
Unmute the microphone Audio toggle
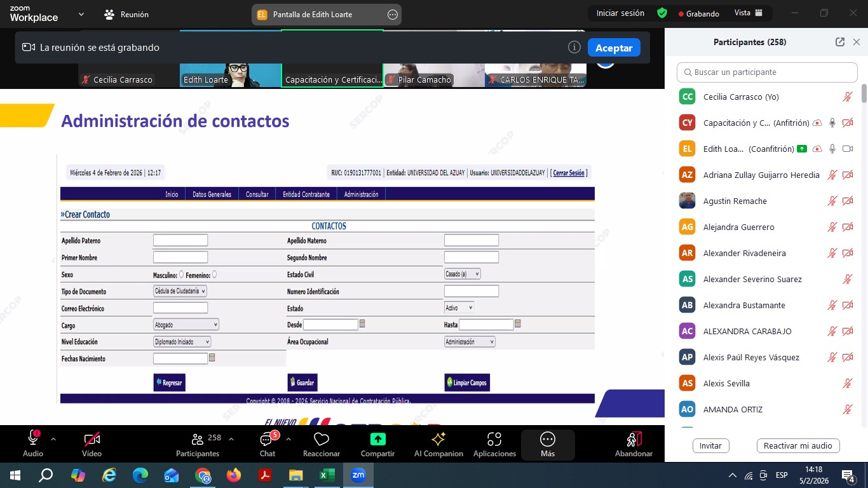tap(33, 439)
